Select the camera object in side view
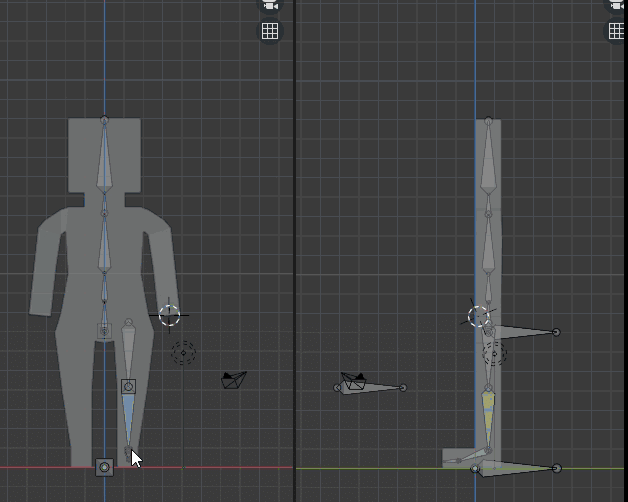628x502 pixels. (x=353, y=381)
